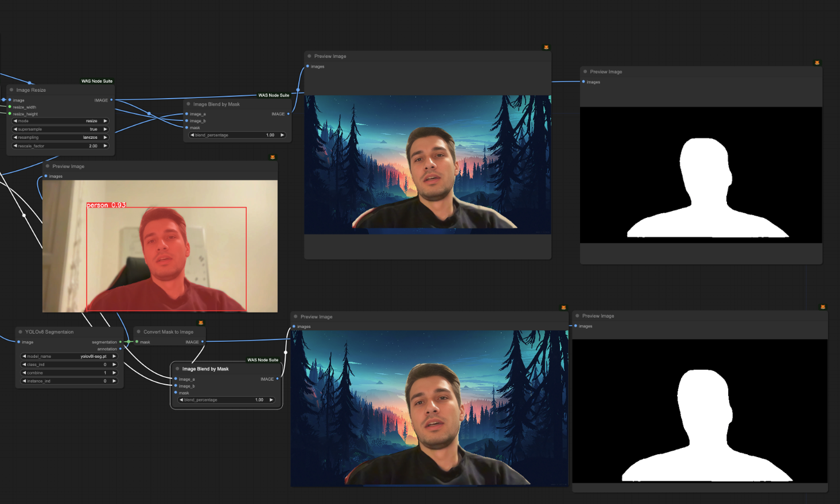The width and height of the screenshot is (840, 504).
Task: Click the image input socket of Image Resize
Action: (x=10, y=100)
